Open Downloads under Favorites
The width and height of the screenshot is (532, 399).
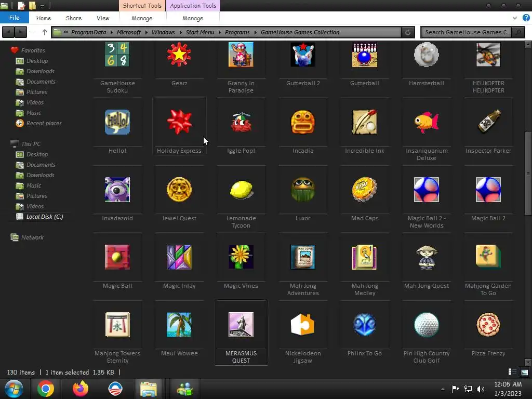point(36,71)
